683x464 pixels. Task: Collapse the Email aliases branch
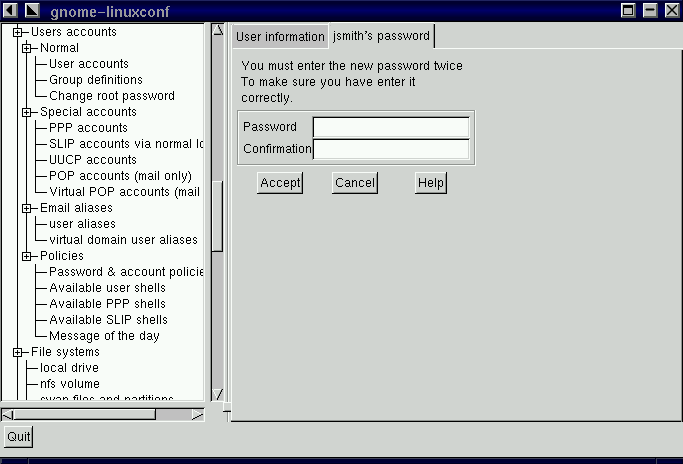point(27,208)
